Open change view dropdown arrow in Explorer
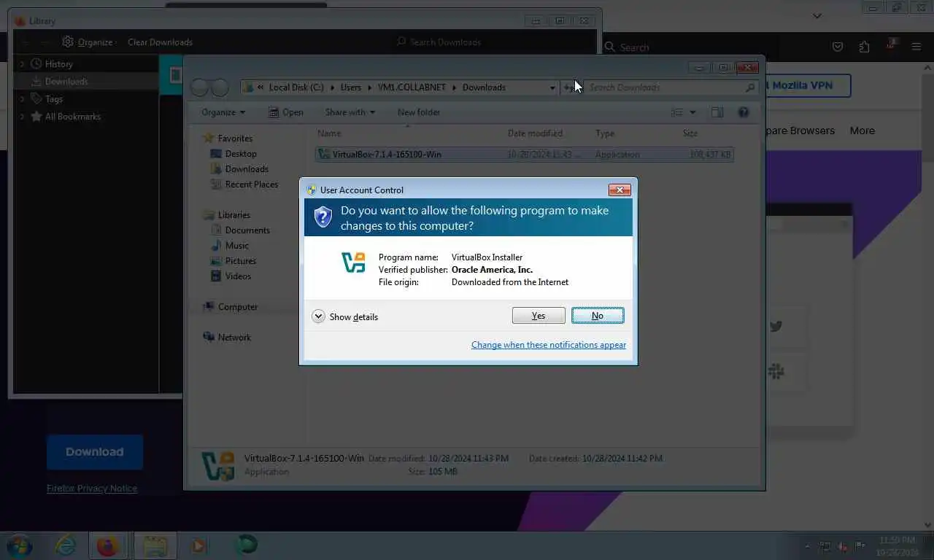 coord(692,112)
